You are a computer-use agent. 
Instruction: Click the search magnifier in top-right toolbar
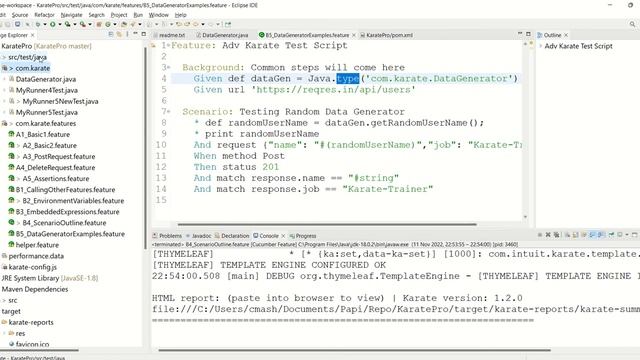(632, 24)
